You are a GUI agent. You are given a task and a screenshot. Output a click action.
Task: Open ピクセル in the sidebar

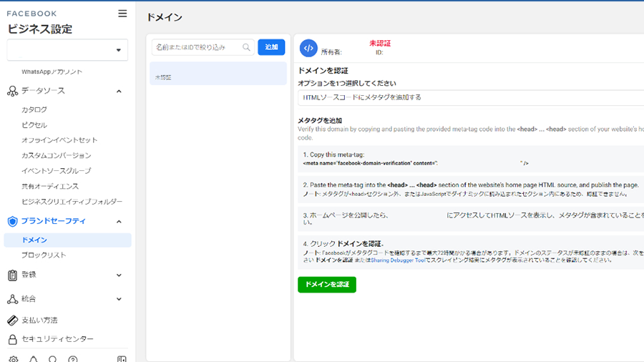[34, 124]
